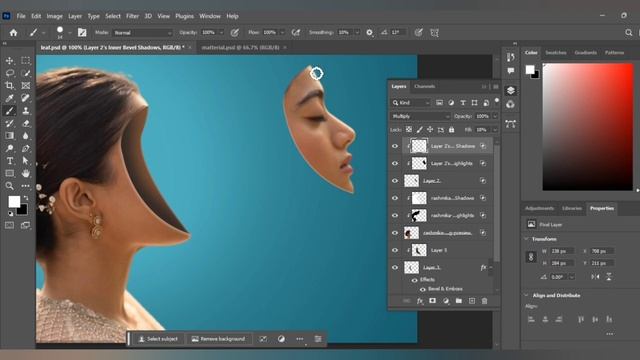This screenshot has width=640, height=360.
Task: Open the Filter menu
Action: click(132, 16)
